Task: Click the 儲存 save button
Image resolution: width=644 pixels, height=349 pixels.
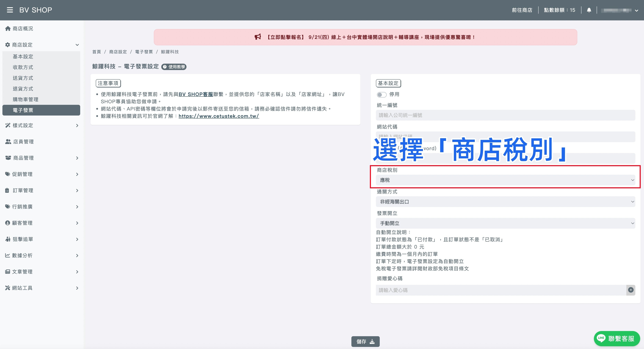Action: pyautogui.click(x=365, y=342)
